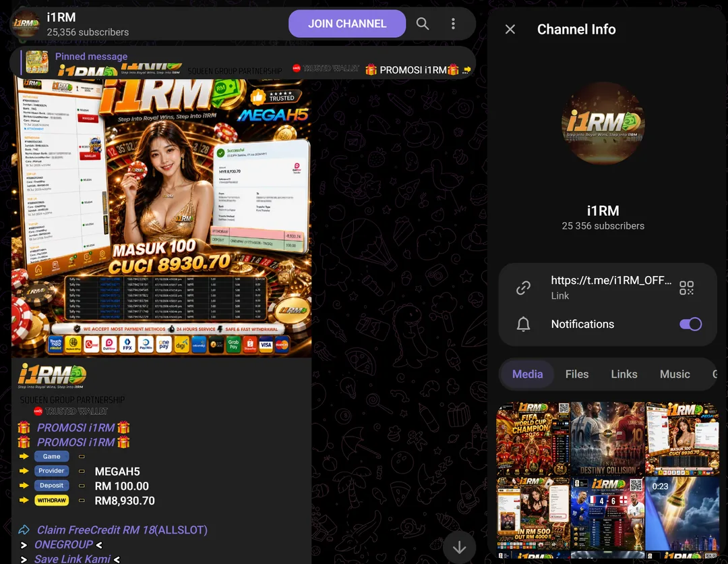Screen dimensions: 728x564
Task: Show the channel link QR code
Action: pos(686,287)
